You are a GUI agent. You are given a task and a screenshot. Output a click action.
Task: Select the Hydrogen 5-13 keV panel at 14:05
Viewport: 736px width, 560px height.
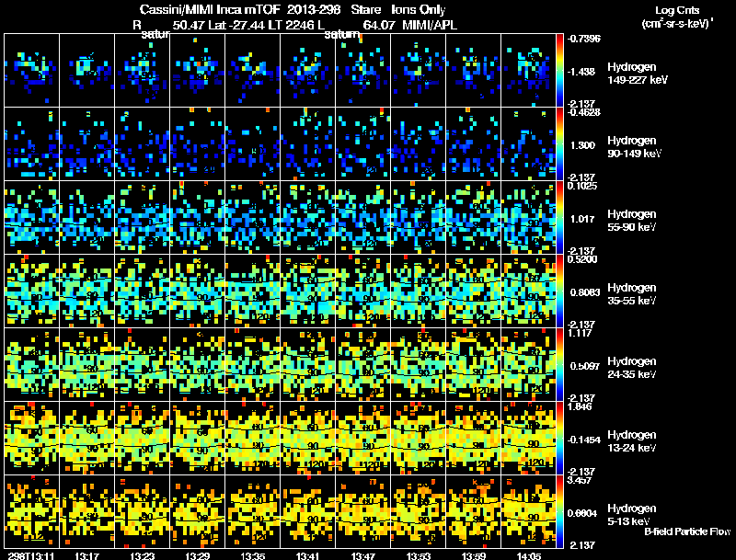[x=529, y=512]
